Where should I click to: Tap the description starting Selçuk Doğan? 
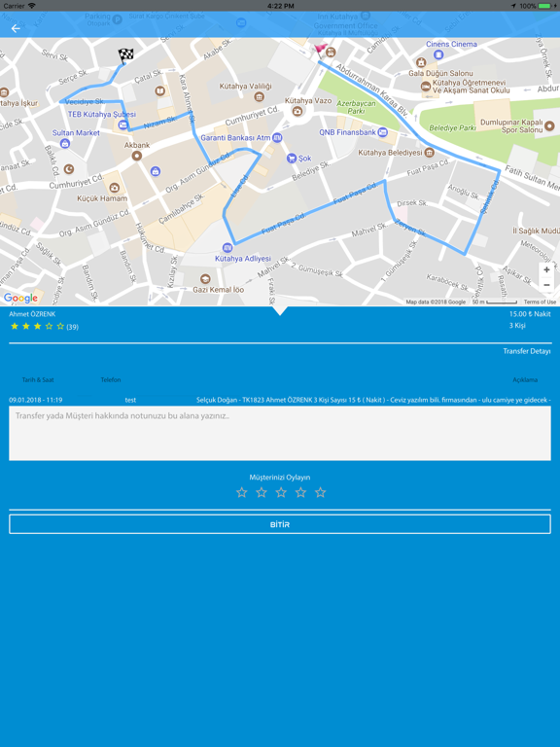(373, 400)
